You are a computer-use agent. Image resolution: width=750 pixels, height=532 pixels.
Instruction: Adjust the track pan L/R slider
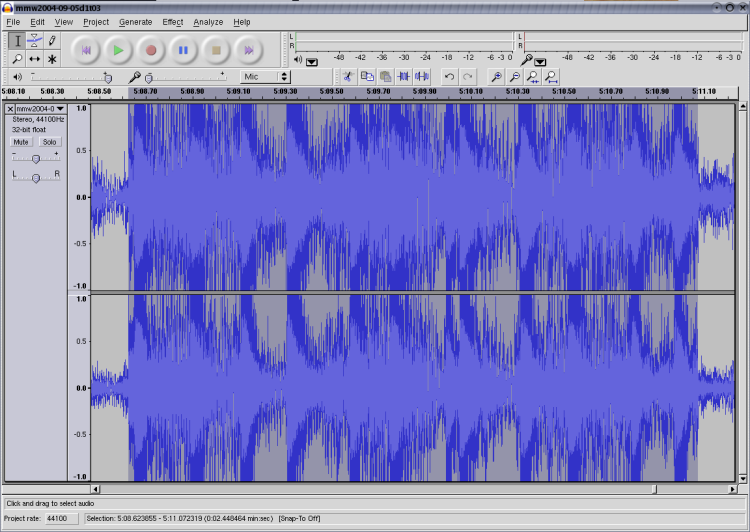click(36, 177)
